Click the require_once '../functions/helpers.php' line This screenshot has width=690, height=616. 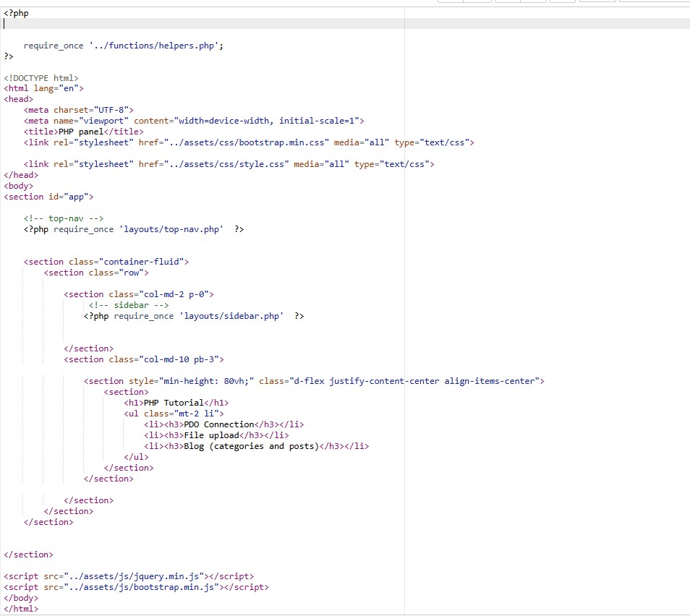(x=123, y=46)
